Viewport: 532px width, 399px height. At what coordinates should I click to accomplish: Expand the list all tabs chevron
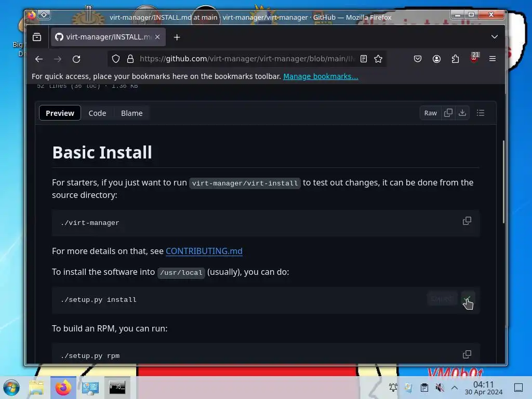tap(495, 37)
